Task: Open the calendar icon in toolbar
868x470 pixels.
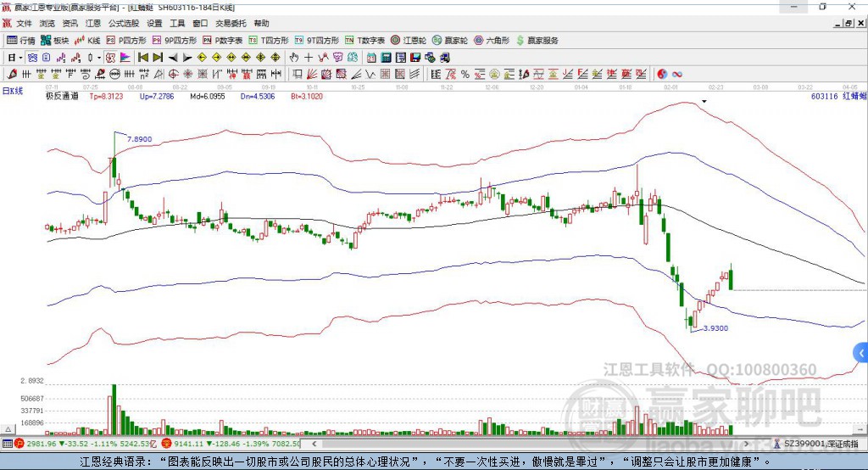Action: coord(371,58)
